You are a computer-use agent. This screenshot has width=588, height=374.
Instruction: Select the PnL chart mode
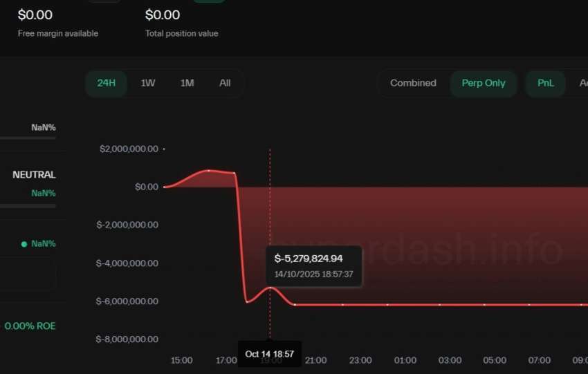point(546,83)
